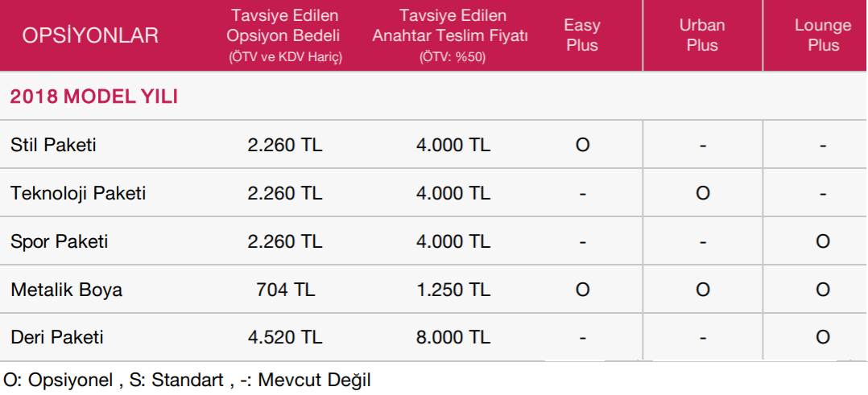Select the Teknoloji Paketi row label
This screenshot has width=868, height=395.
(78, 194)
